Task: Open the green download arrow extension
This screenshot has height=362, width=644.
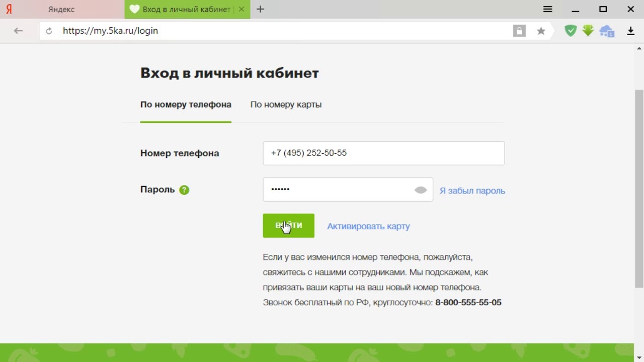Action: [588, 31]
